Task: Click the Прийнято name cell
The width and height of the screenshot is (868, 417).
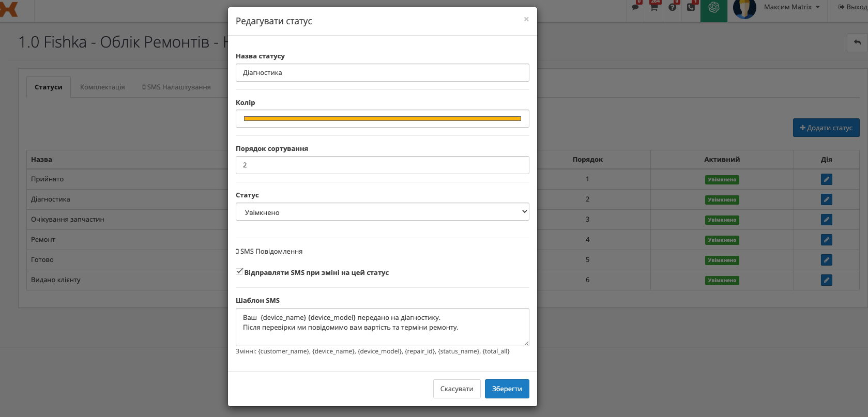Action: click(48, 179)
